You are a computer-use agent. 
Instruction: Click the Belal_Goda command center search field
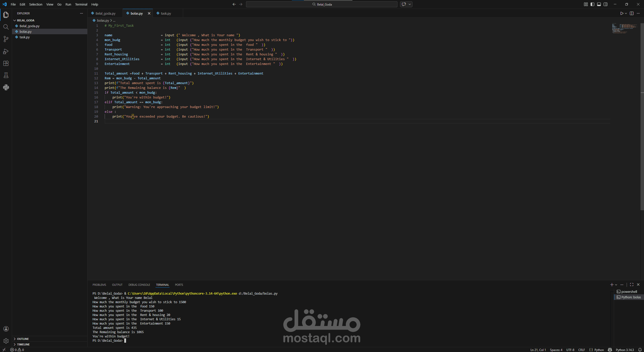click(x=322, y=4)
